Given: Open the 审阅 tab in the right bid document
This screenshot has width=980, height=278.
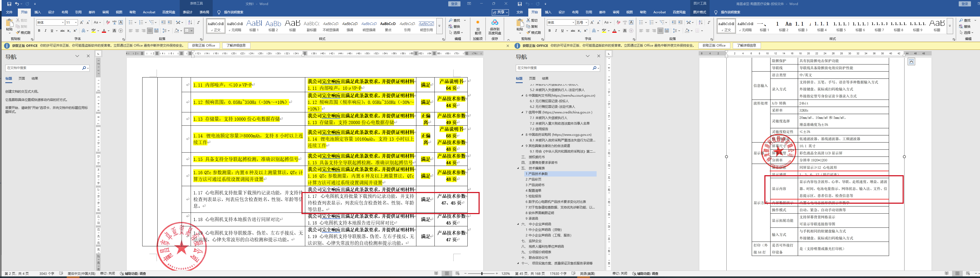Looking at the screenshot, I should [616, 12].
